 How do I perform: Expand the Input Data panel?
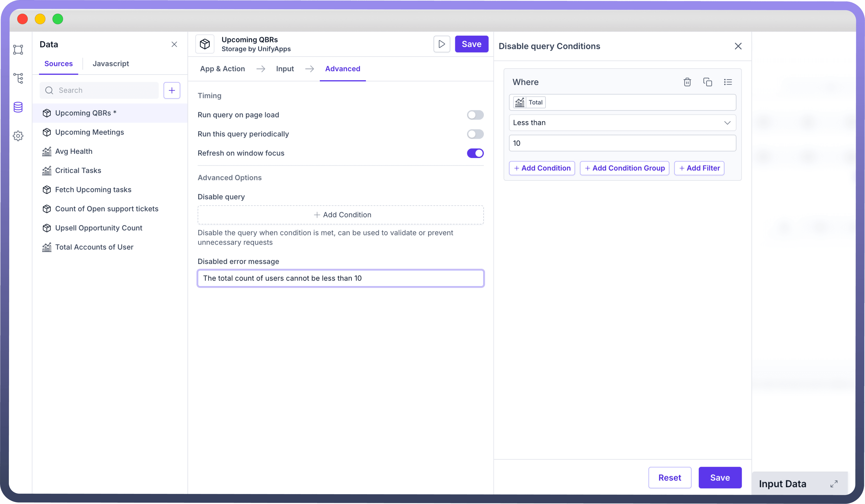coord(834,484)
